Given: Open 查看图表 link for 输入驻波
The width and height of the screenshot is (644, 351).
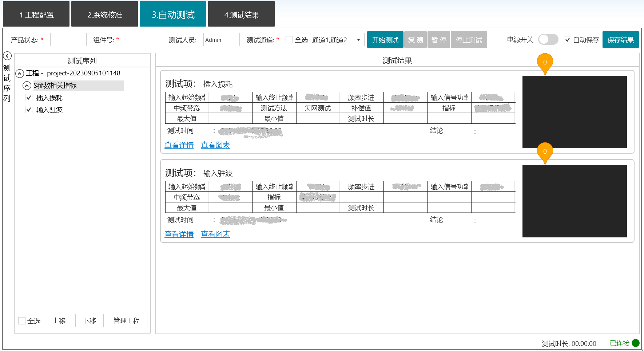Looking at the screenshot, I should point(215,234).
